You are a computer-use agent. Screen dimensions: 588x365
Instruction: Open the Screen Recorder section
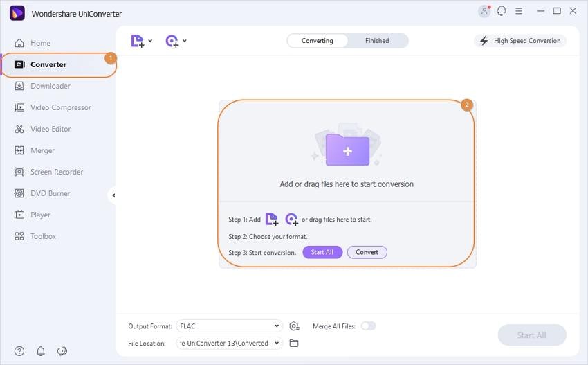click(x=57, y=172)
